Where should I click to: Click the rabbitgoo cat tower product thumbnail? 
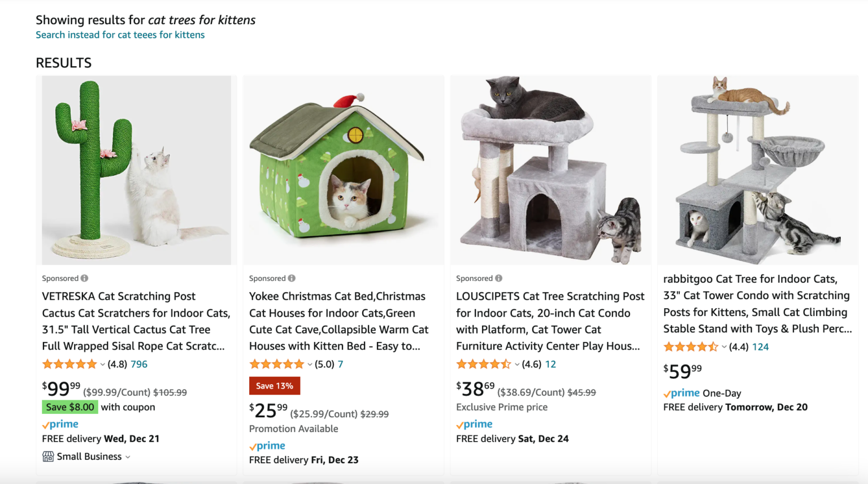(758, 170)
